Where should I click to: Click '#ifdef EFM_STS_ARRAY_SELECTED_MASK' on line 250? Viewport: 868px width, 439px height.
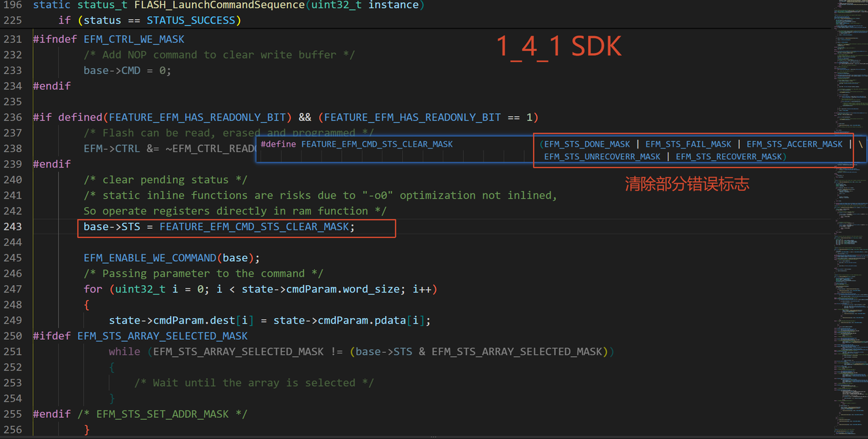point(140,336)
